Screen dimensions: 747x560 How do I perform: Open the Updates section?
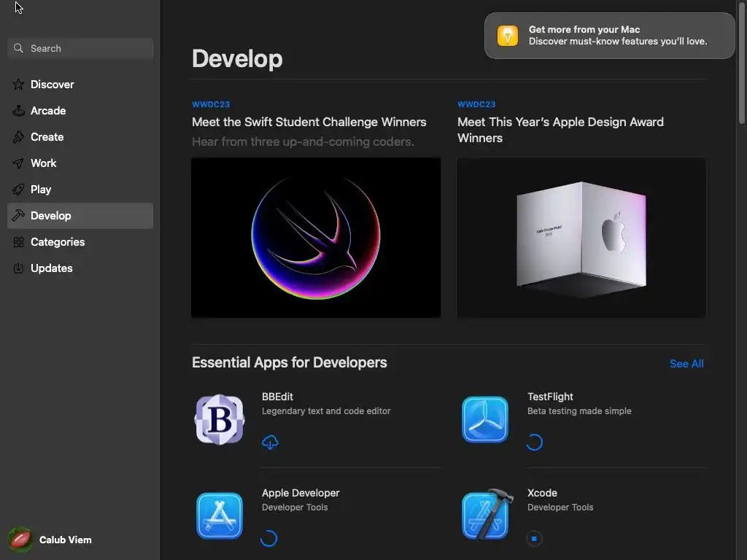point(80,268)
